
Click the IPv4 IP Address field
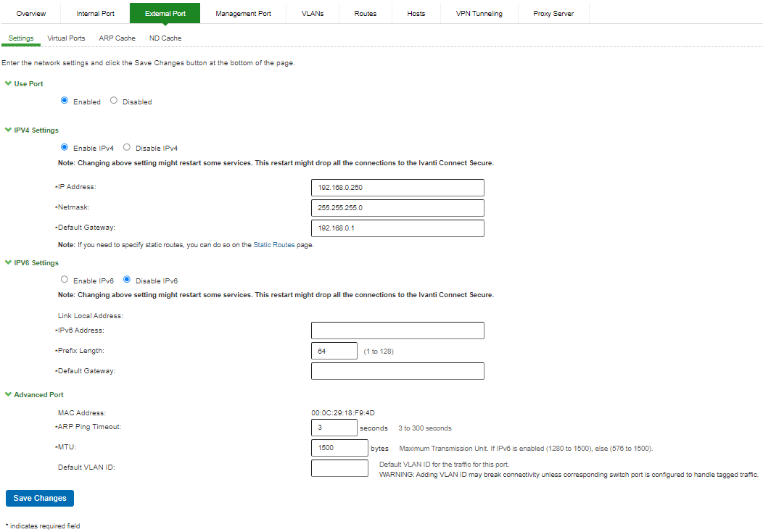click(x=397, y=188)
